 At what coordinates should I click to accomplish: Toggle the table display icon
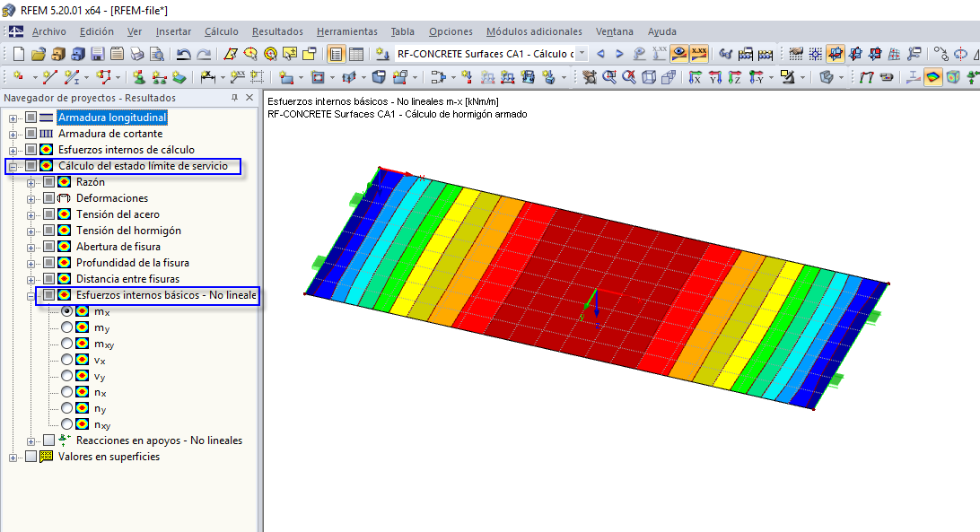355,55
